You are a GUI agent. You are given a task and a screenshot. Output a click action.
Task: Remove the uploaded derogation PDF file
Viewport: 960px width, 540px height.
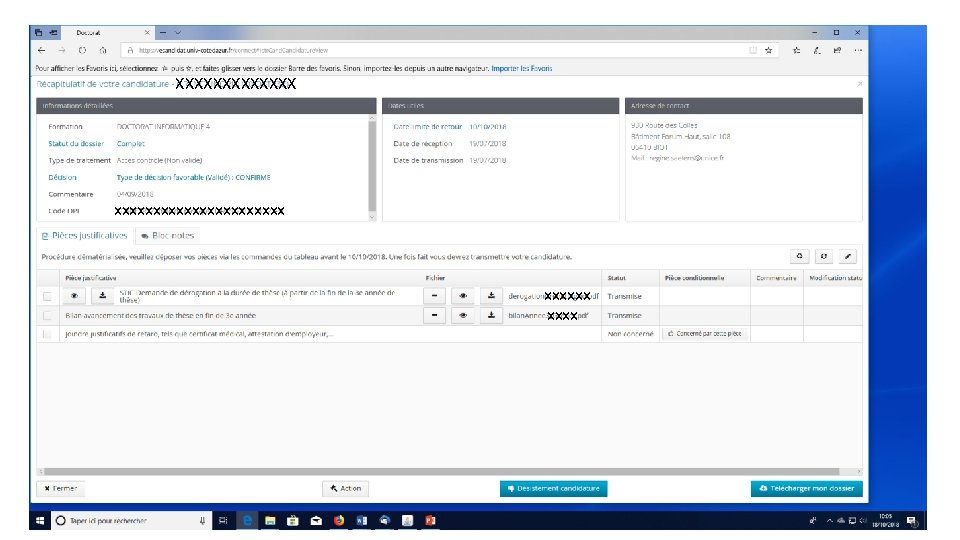[434, 296]
